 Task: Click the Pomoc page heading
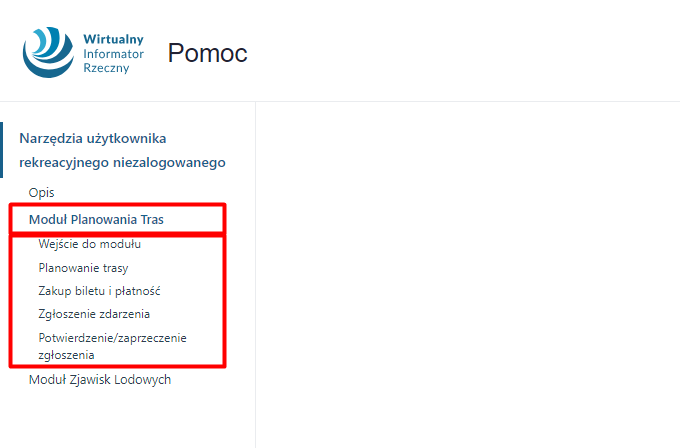coord(207,53)
